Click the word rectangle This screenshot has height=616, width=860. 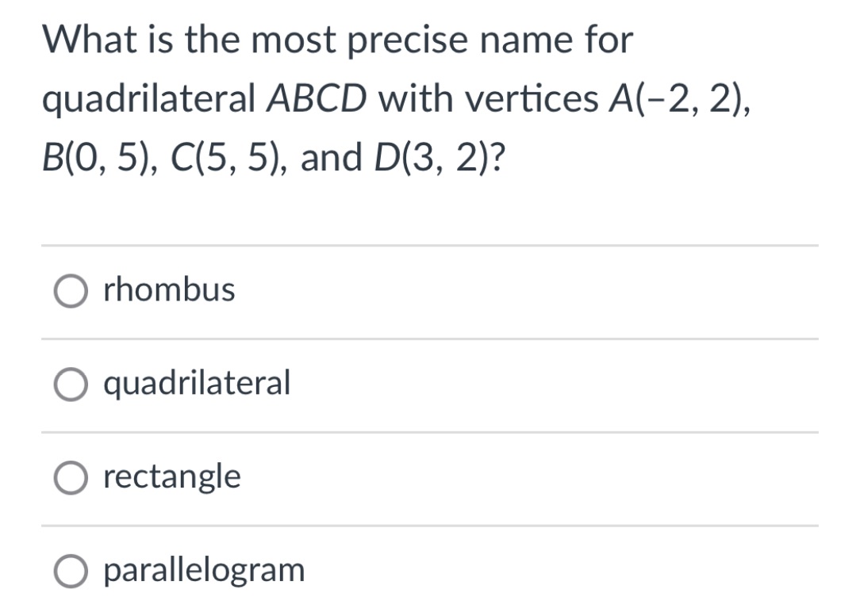pos(171,477)
